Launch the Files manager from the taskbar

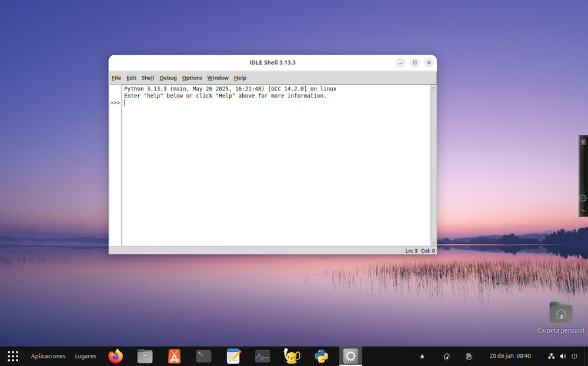click(x=145, y=356)
